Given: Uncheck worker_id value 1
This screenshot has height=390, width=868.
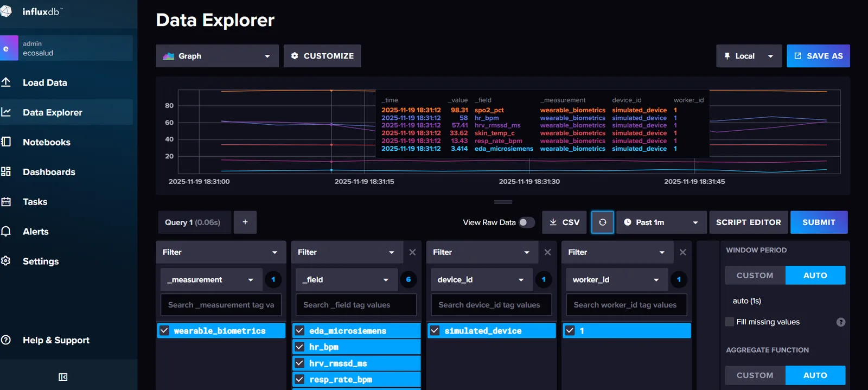Looking at the screenshot, I should (x=570, y=330).
